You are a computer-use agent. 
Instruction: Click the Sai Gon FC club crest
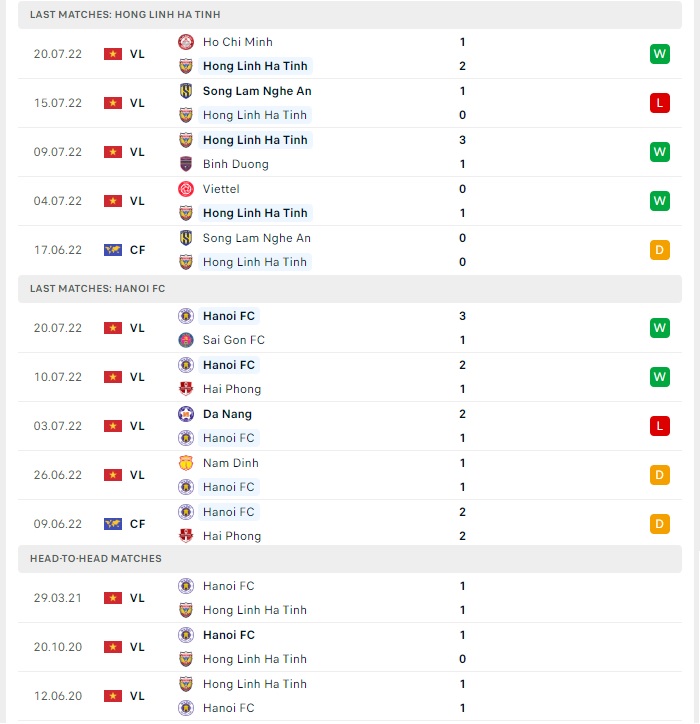186,340
